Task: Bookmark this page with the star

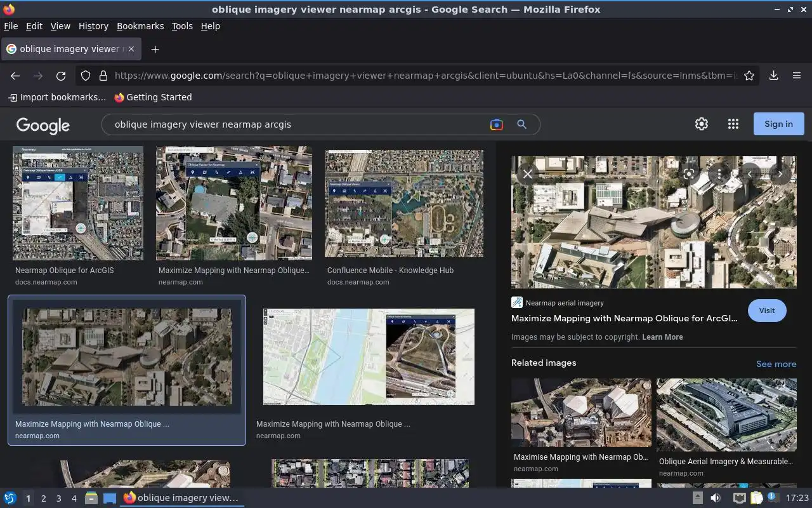Action: (x=749, y=76)
